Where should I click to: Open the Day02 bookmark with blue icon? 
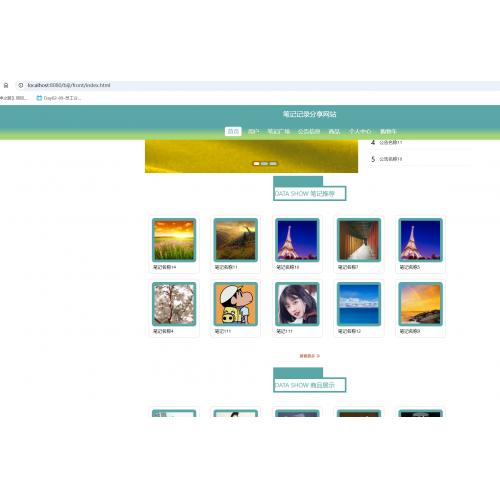[59, 98]
